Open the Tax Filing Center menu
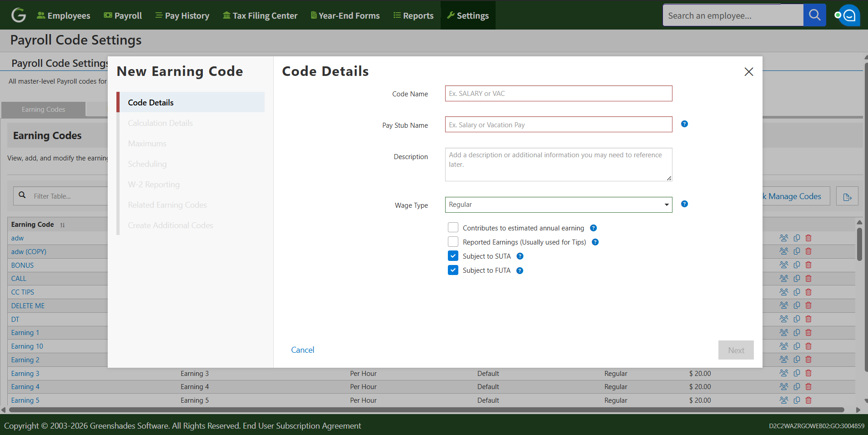The width and height of the screenshot is (868, 435). click(260, 15)
